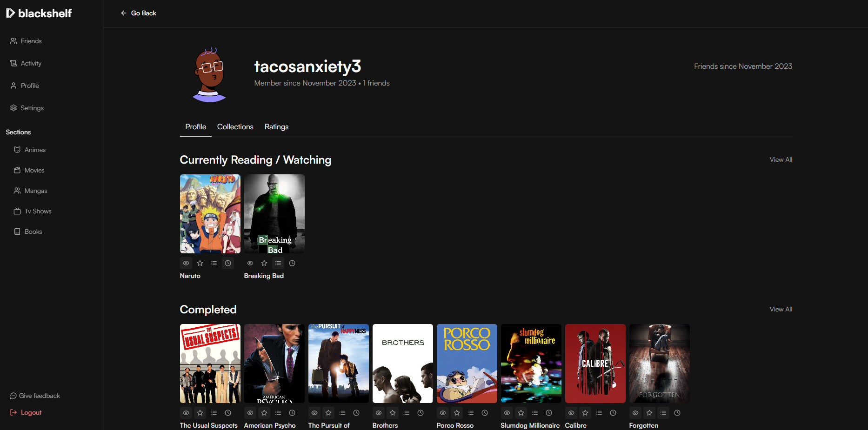The image size is (868, 430).
Task: Toggle the eye icon under The Pursuit of Happyness
Action: (x=314, y=413)
